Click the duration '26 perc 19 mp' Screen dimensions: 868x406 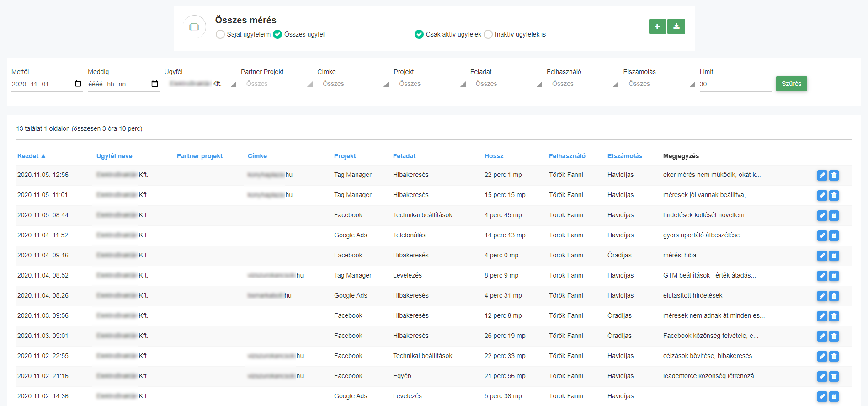pos(505,336)
